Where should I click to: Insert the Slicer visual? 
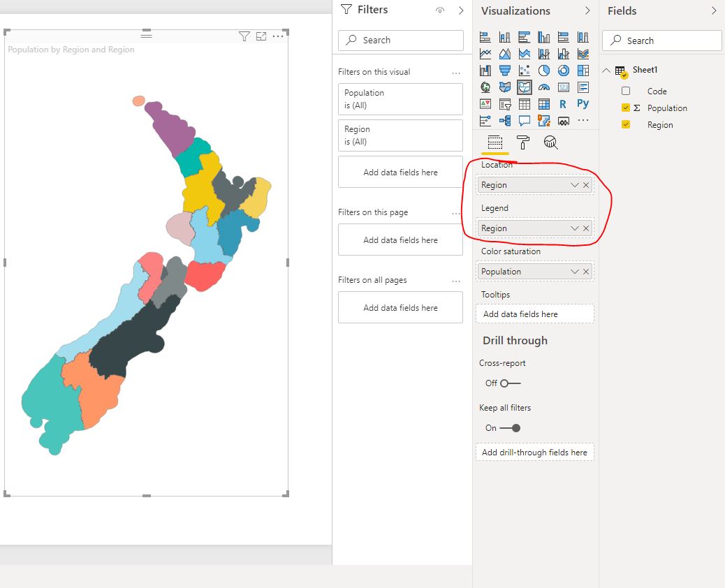(x=505, y=104)
